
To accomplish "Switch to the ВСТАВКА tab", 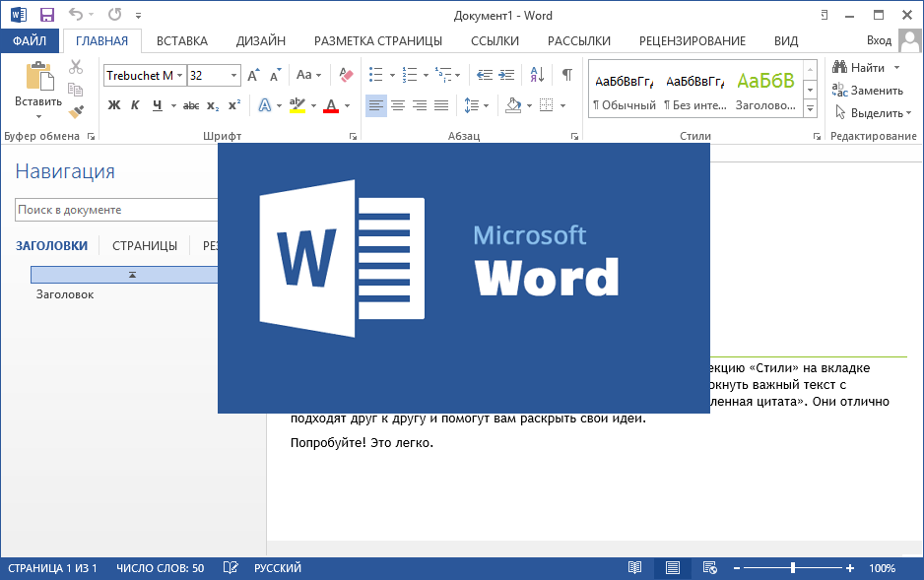I will [182, 40].
